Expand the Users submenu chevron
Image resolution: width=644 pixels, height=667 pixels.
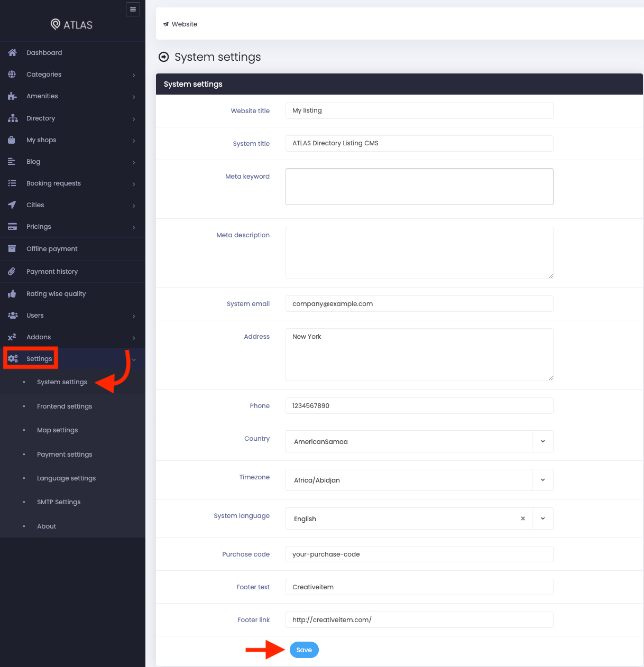click(x=134, y=316)
